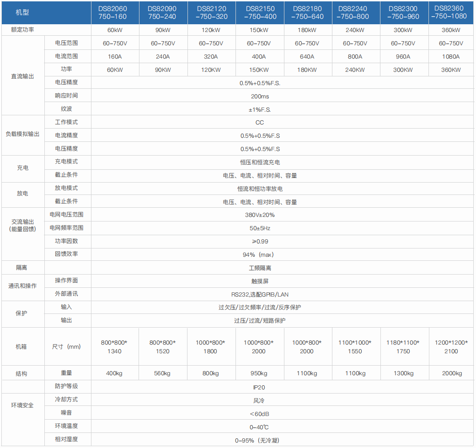Viewport: 476px width, 448px height.
Task: Click the CC working mode value
Action: (x=260, y=122)
